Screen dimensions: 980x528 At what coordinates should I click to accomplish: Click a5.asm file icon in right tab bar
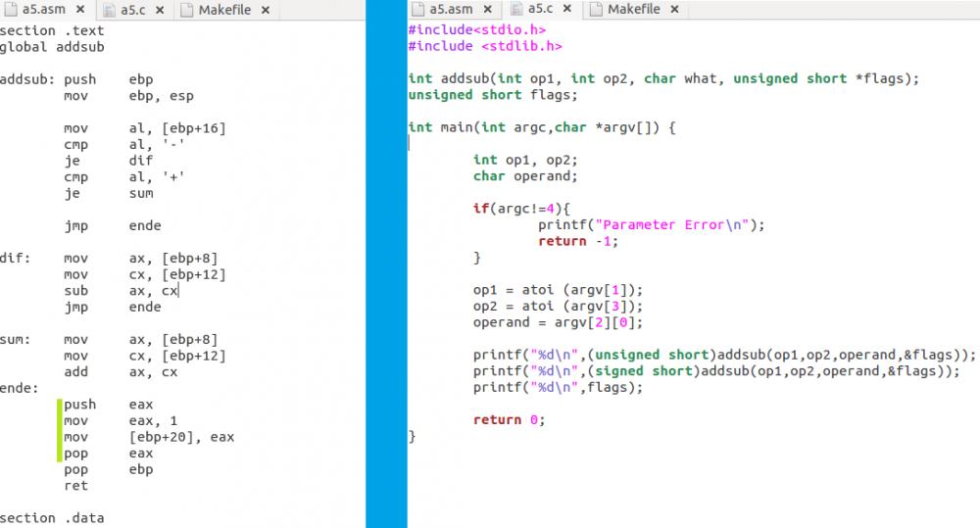[417, 10]
